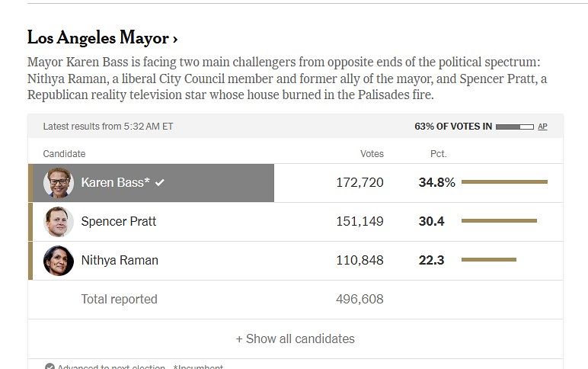Screen dimensions: 588x369
Task: Click Nithya Raman's 22.3 percentage bar
Action: click(x=489, y=260)
